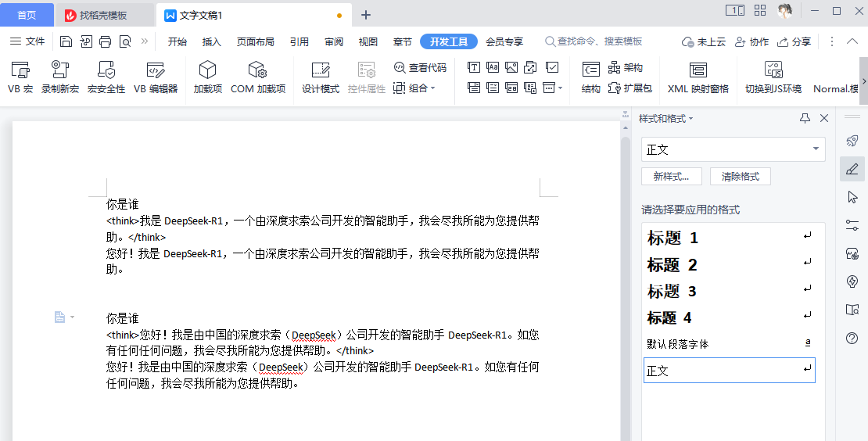This screenshot has width=868, height=441.
Task: Switch to the 视图 ribbon tab
Action: point(368,41)
